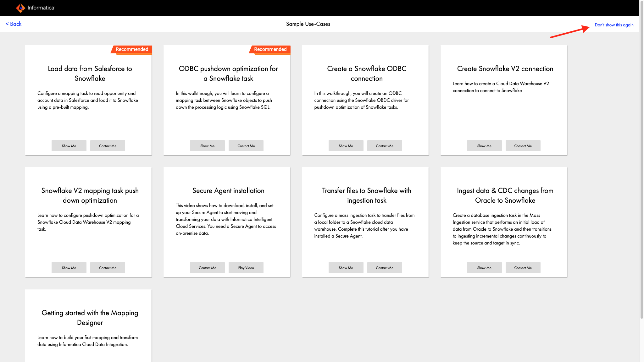
Task: Show Me for Create Snowflake ODBC connection
Action: coord(346,146)
